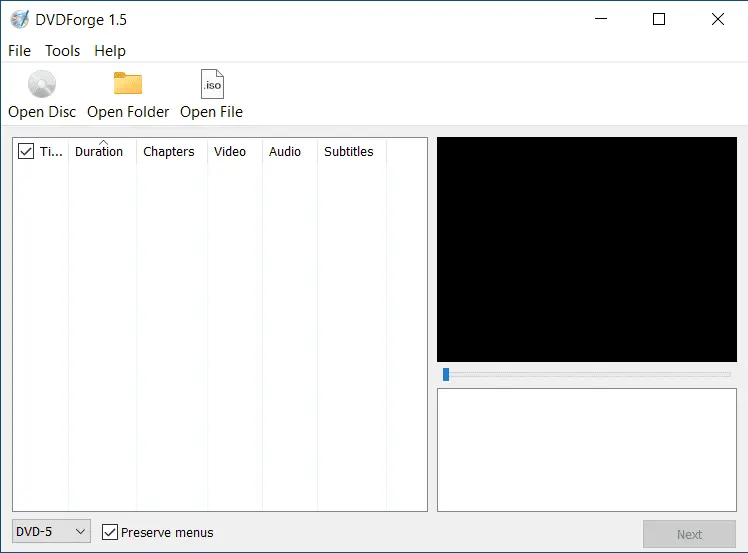
Task: Open the Tools menu
Action: [x=62, y=51]
